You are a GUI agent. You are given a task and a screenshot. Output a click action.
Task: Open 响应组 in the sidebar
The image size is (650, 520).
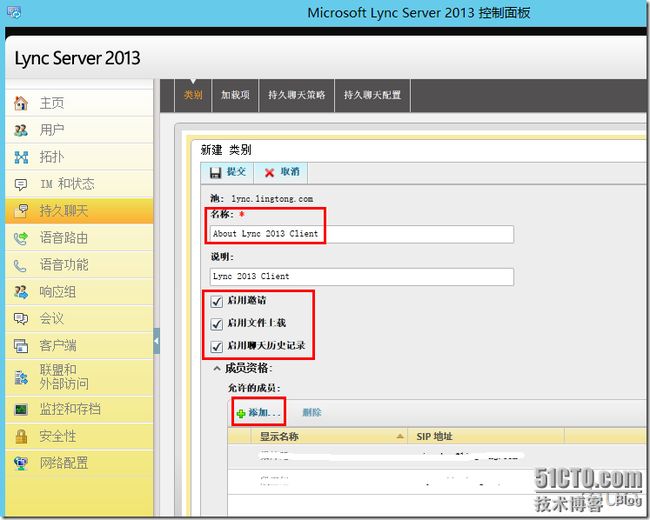79,292
